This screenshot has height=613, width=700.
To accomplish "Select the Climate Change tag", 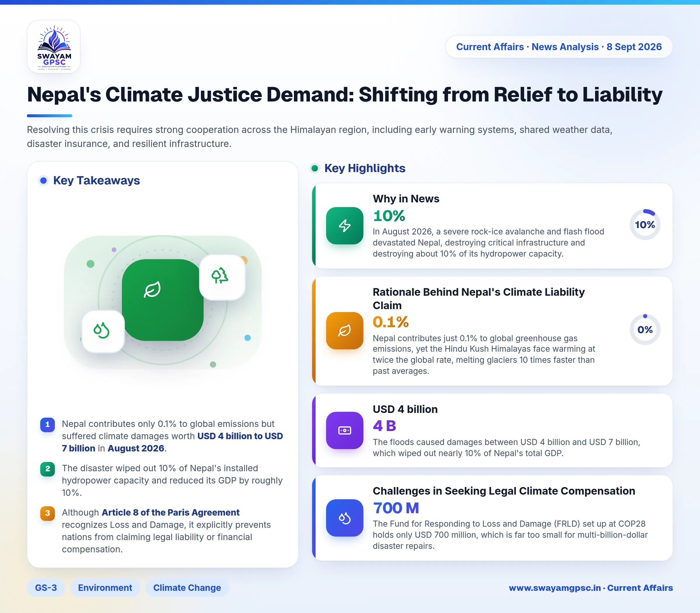I will (187, 588).
